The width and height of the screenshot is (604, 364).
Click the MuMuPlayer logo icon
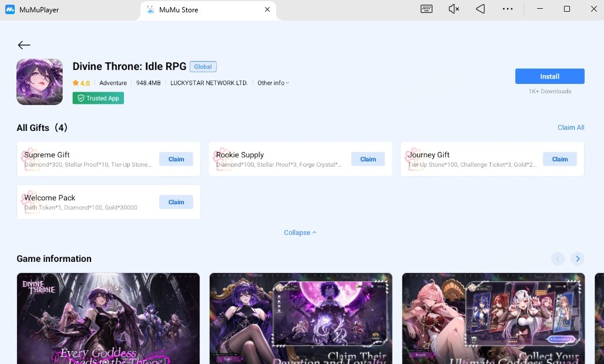(x=10, y=9)
